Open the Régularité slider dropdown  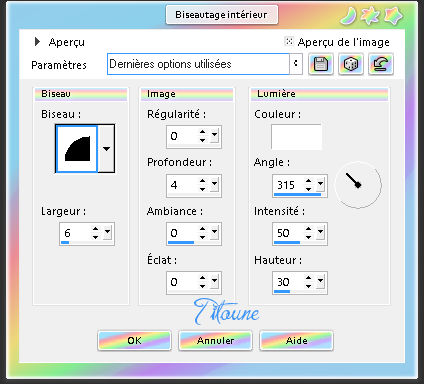point(215,136)
